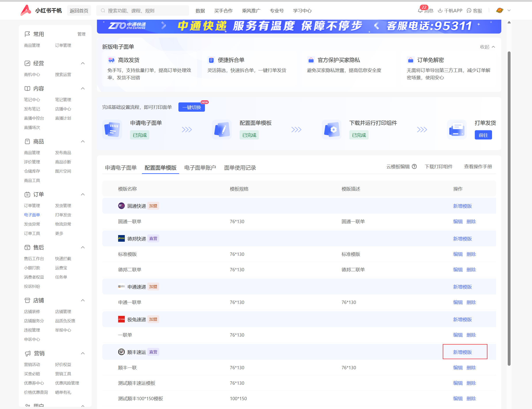The width and height of the screenshot is (532, 409).
Task: Click the 配置面单模板 step icon
Action: (x=222, y=130)
